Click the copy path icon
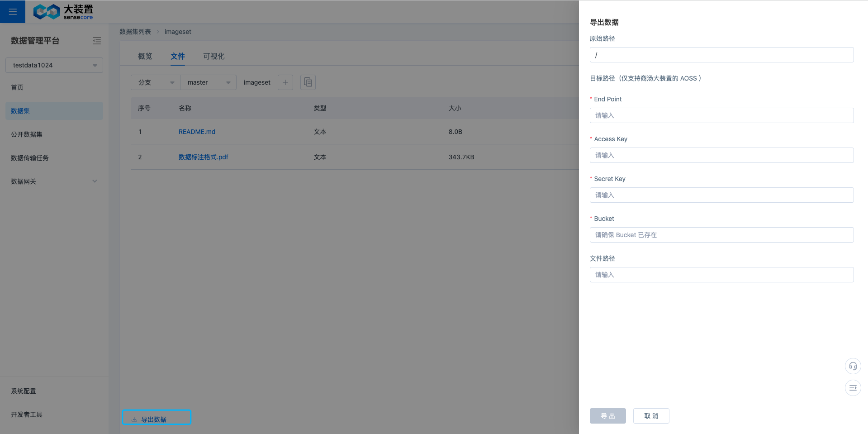The width and height of the screenshot is (868, 434). 308,82
